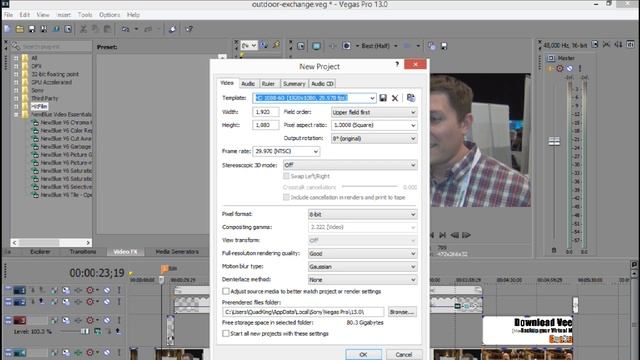Mute track 2 in timeline

(x=107, y=302)
